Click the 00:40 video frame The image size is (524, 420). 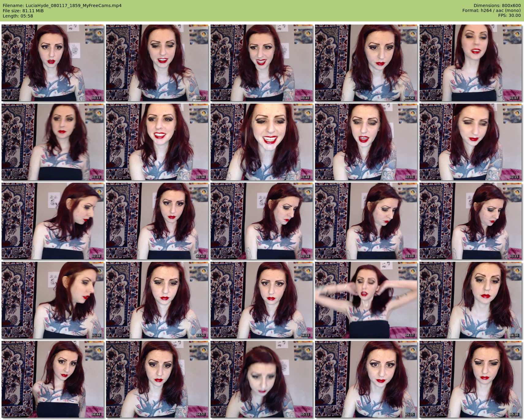[261, 63]
